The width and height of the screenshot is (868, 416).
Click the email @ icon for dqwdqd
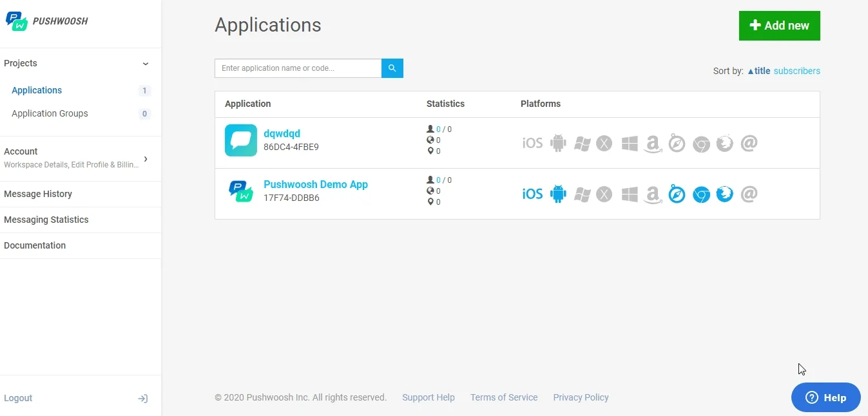point(749,143)
